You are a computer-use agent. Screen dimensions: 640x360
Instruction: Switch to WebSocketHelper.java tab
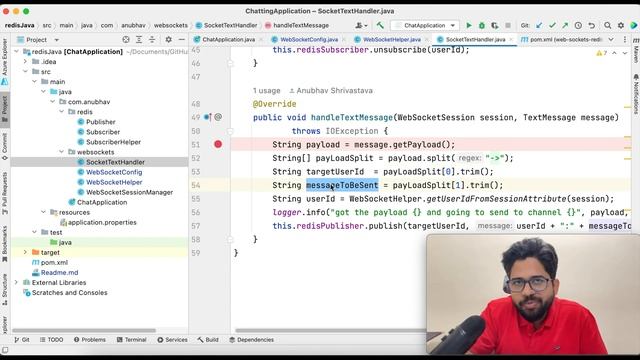coord(392,40)
